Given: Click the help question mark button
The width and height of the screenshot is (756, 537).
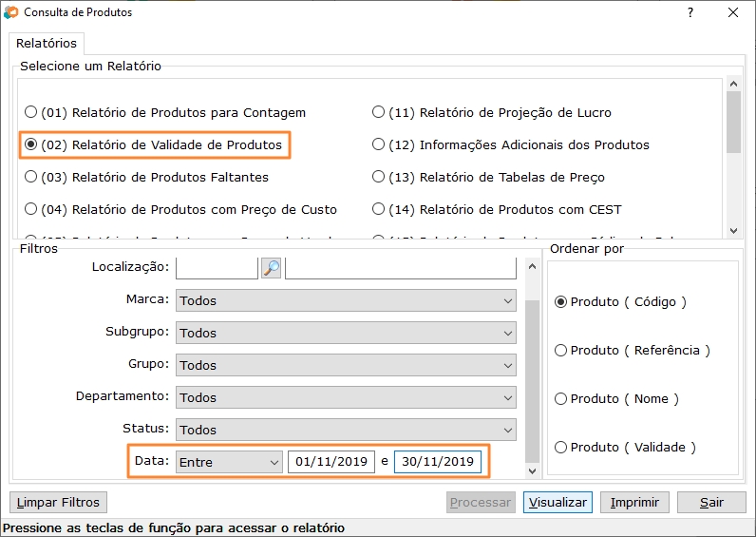Looking at the screenshot, I should click(x=690, y=12).
